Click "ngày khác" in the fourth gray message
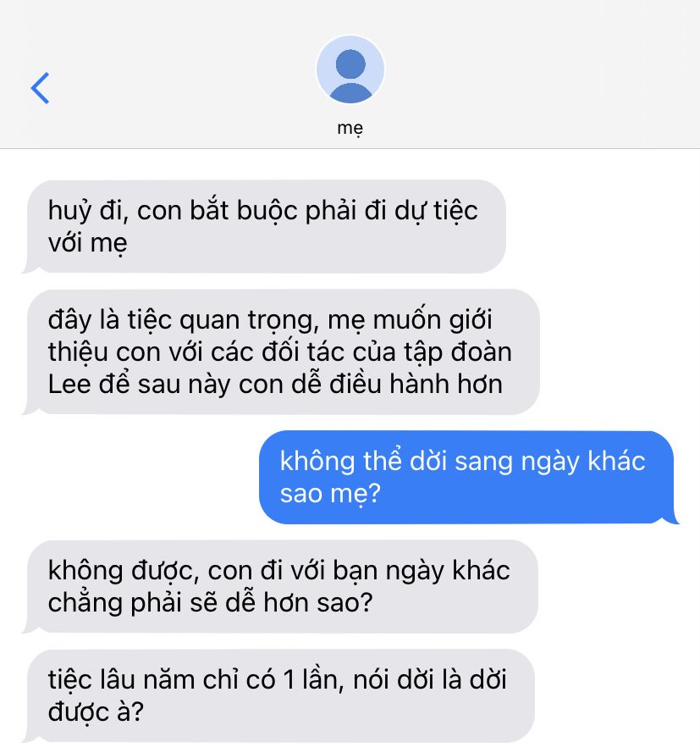Screen dimensions: 700x753 448,571
